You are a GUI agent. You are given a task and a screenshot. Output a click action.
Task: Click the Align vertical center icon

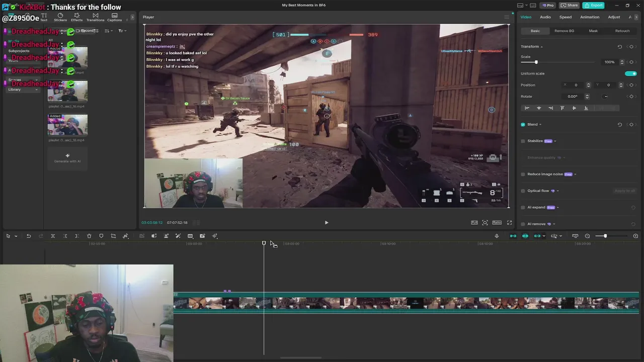click(x=574, y=108)
